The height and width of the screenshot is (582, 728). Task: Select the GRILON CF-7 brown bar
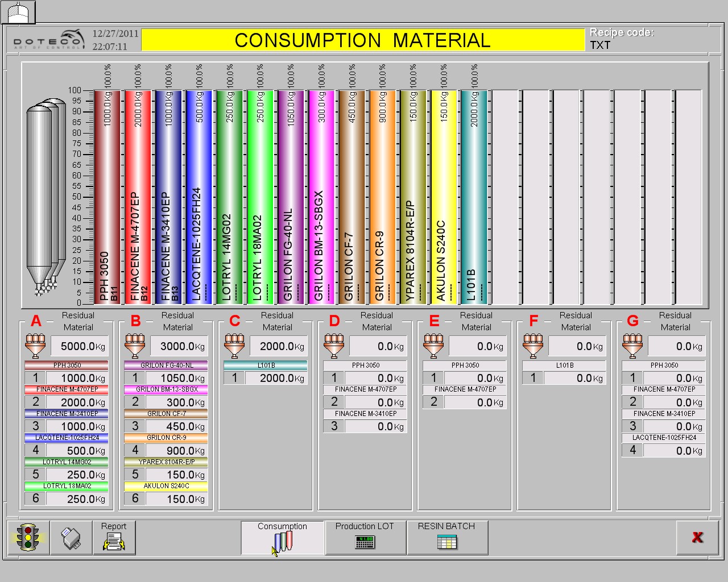coord(352,197)
